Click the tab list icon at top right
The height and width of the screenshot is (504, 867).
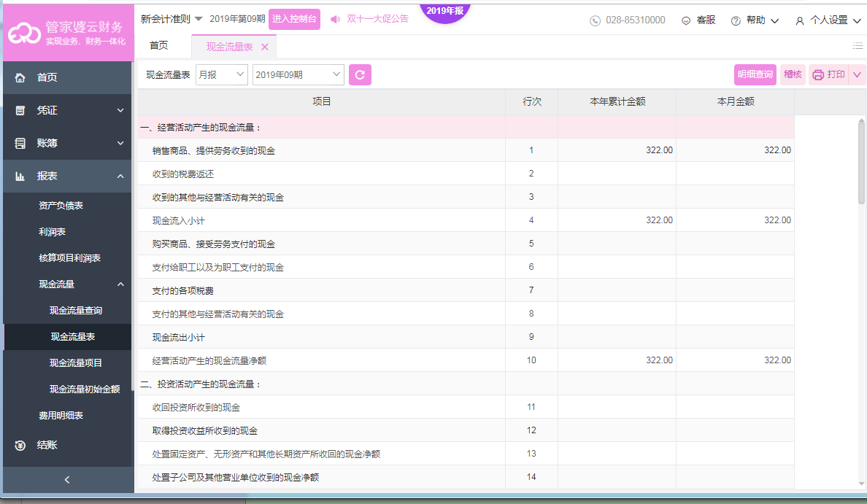[x=858, y=46]
